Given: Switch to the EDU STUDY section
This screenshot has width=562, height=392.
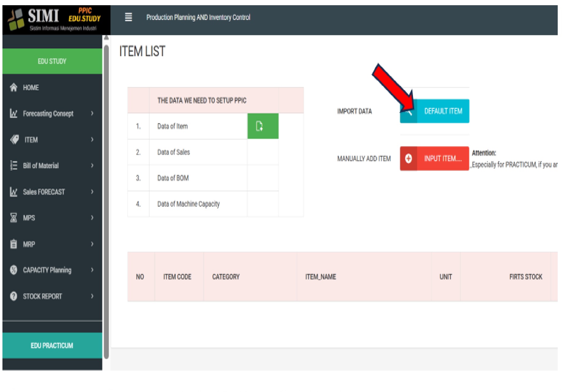Looking at the screenshot, I should coord(52,61).
